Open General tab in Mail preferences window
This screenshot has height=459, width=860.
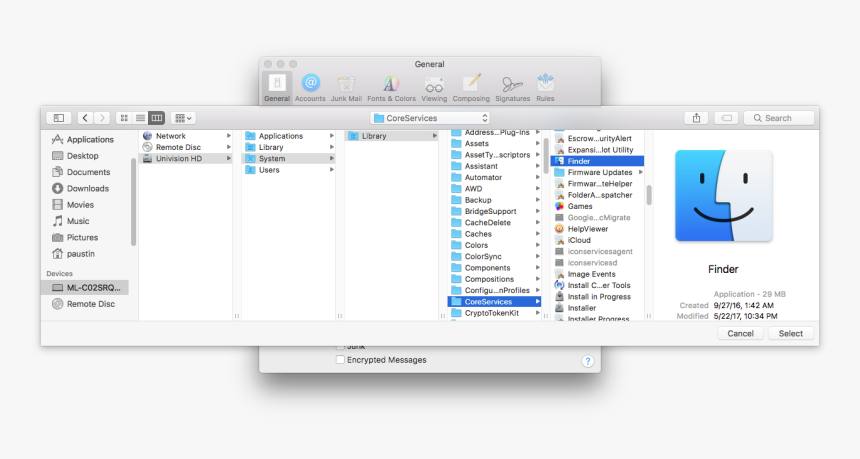[277, 88]
